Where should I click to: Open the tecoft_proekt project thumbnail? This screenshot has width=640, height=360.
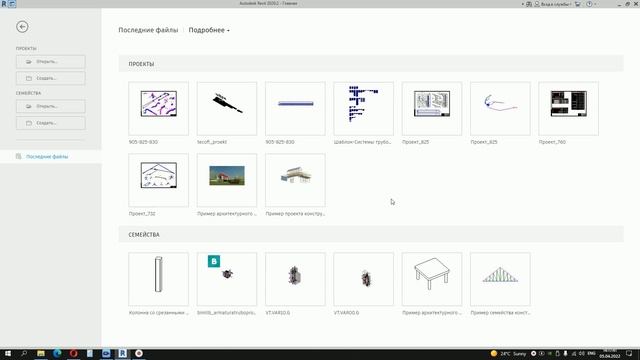tap(227, 109)
